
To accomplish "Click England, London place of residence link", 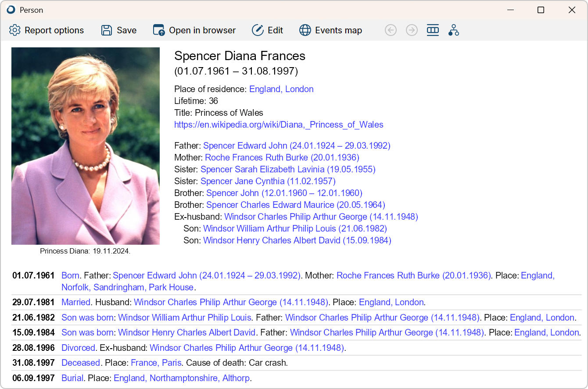I will [281, 89].
